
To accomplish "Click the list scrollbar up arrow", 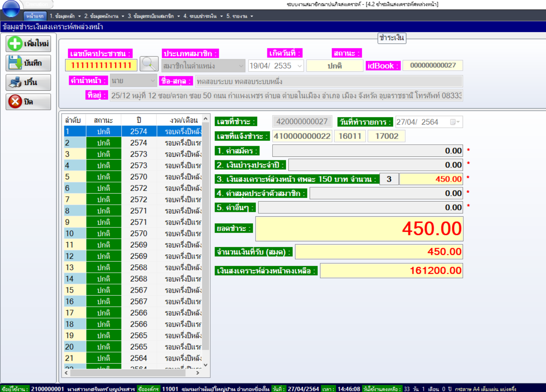I will [205, 119].
